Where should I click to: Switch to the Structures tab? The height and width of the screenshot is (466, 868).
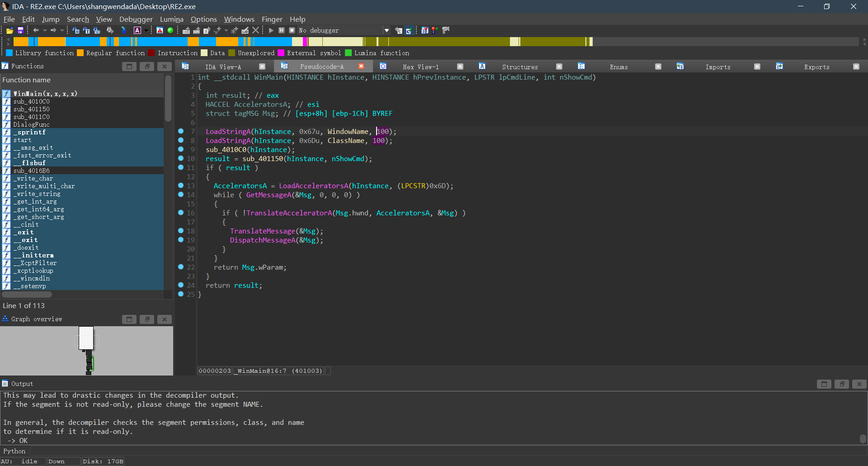pyautogui.click(x=520, y=67)
